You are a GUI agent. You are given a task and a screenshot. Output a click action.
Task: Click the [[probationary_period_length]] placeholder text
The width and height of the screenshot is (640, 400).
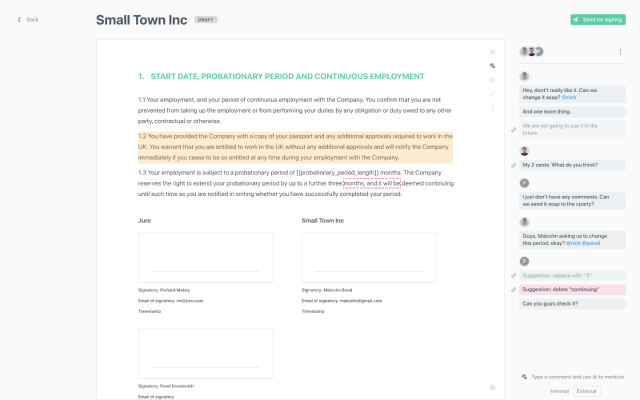click(x=338, y=173)
